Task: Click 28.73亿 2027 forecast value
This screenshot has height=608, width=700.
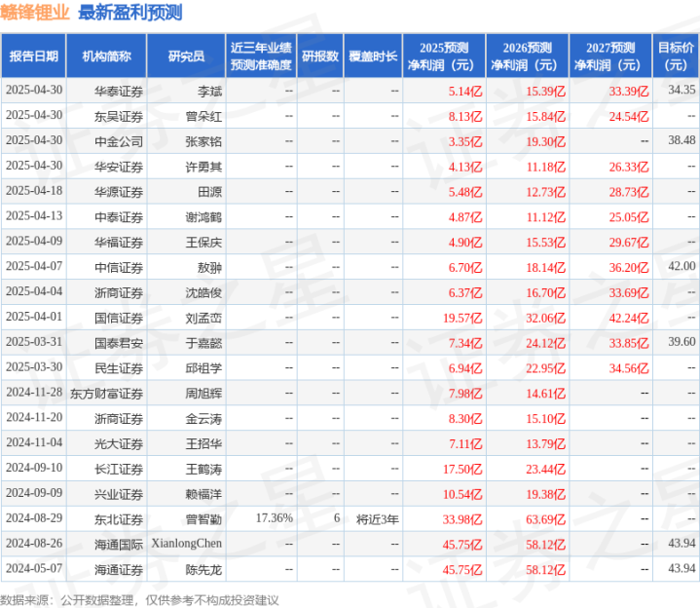Action: pyautogui.click(x=629, y=192)
